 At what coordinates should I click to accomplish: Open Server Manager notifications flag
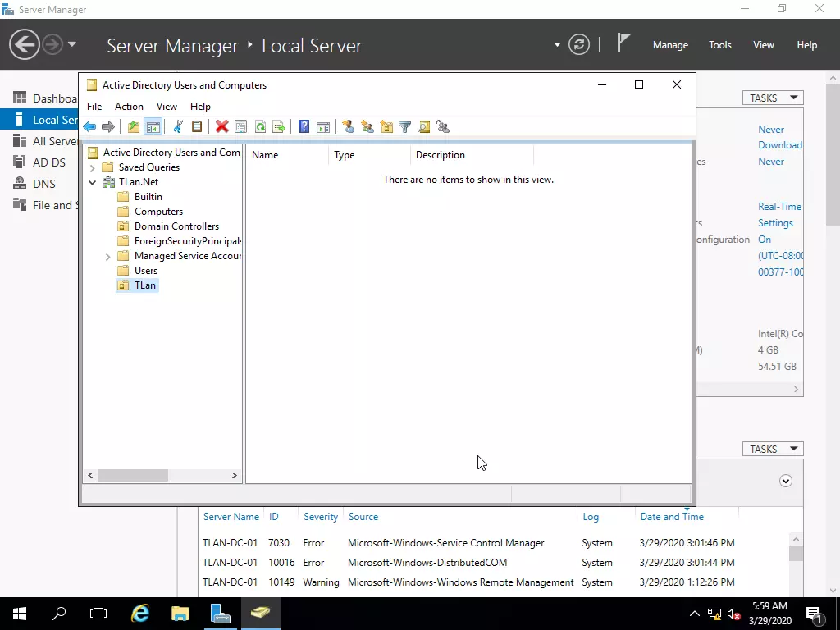pos(623,43)
